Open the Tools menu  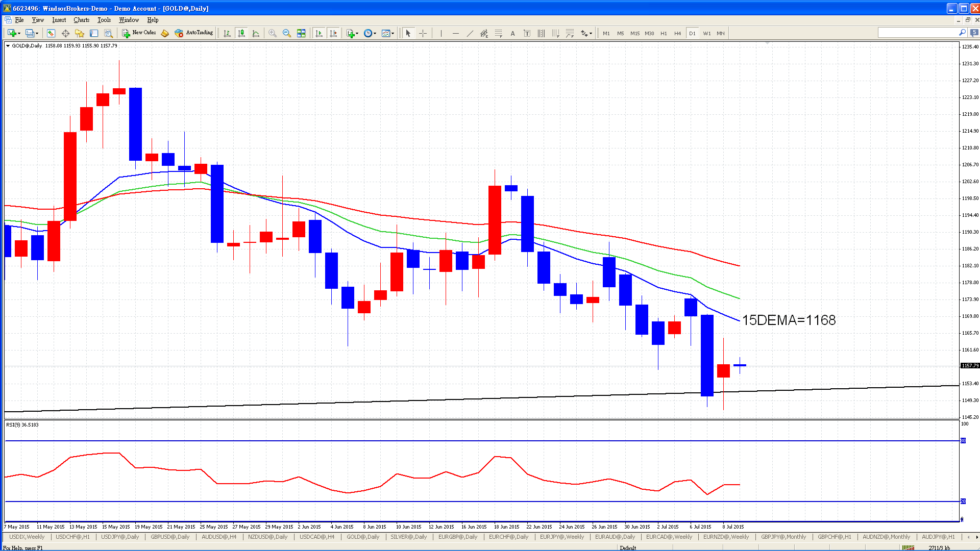click(x=104, y=20)
